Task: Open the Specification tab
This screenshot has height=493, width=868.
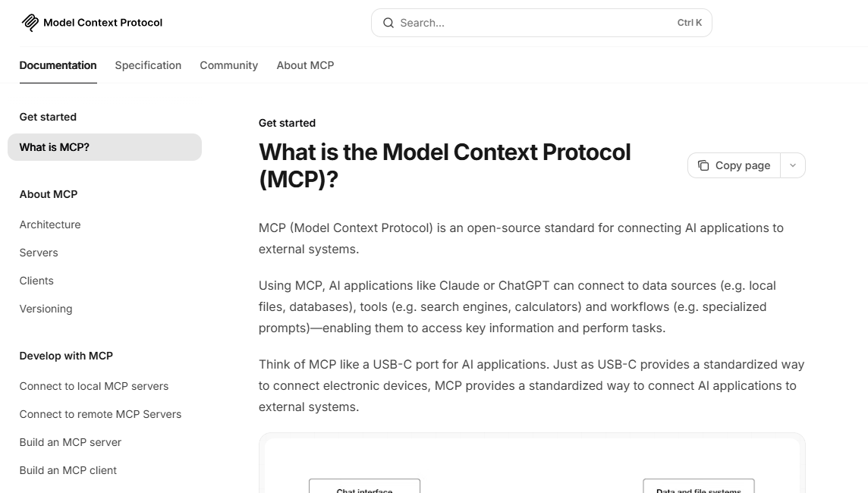Action: click(x=148, y=65)
